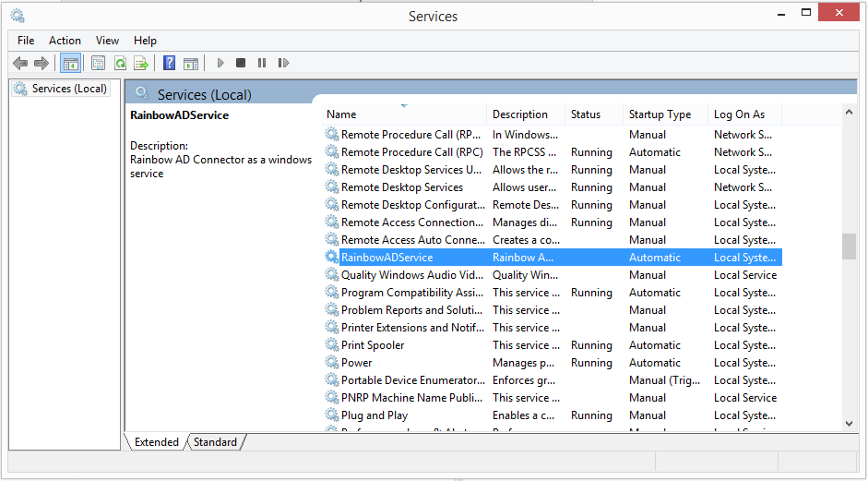The image size is (868, 481).
Task: Toggle Show/Hide Console Tree button
Action: [x=70, y=63]
